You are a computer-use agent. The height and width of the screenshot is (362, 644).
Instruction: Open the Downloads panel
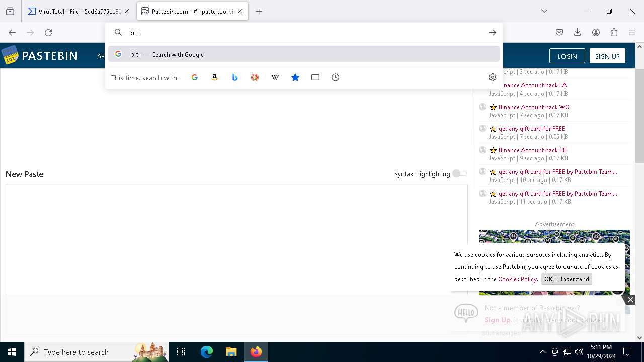click(x=578, y=32)
